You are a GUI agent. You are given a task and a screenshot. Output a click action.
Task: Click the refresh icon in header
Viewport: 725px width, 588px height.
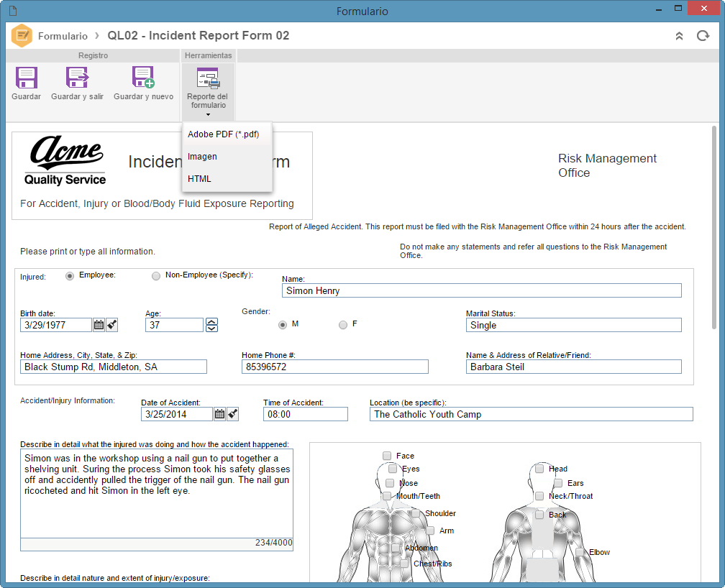pos(703,36)
